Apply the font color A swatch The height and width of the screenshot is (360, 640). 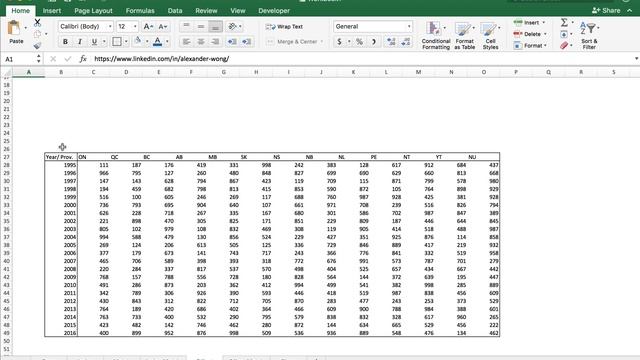pos(158,41)
